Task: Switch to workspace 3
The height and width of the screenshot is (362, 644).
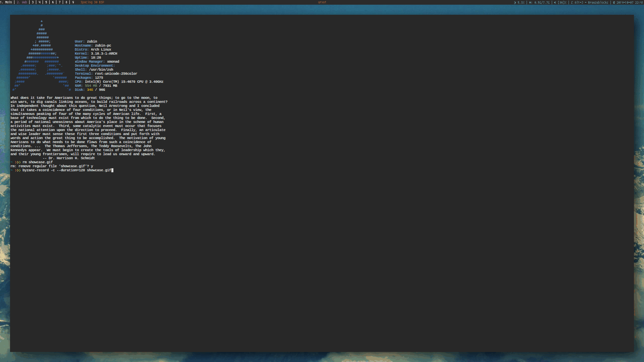Action: click(x=33, y=2)
